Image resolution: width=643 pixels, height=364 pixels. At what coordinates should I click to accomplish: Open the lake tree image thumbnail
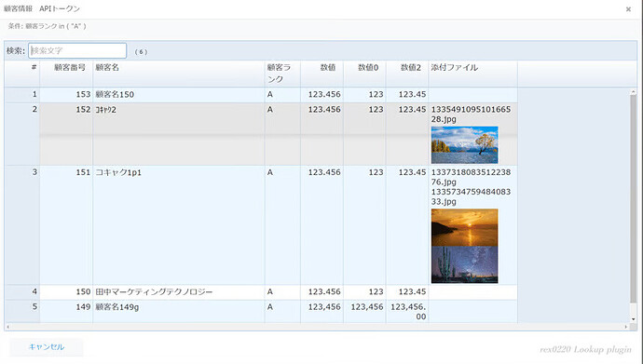point(465,145)
